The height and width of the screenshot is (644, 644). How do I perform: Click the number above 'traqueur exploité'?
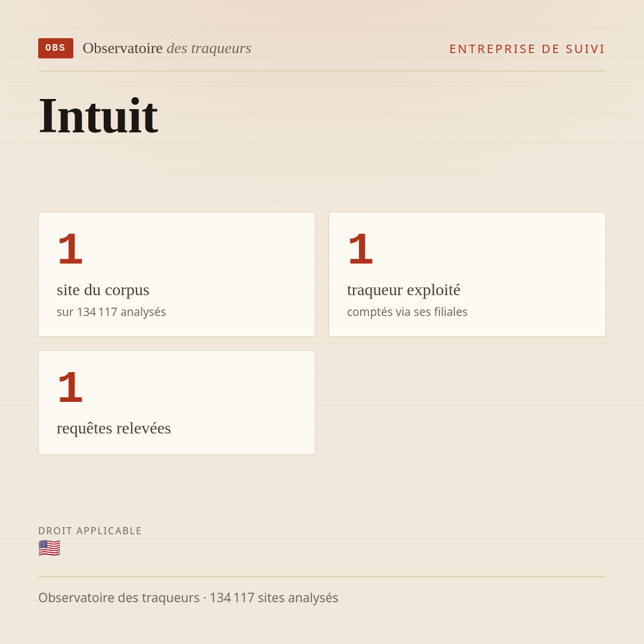click(361, 249)
